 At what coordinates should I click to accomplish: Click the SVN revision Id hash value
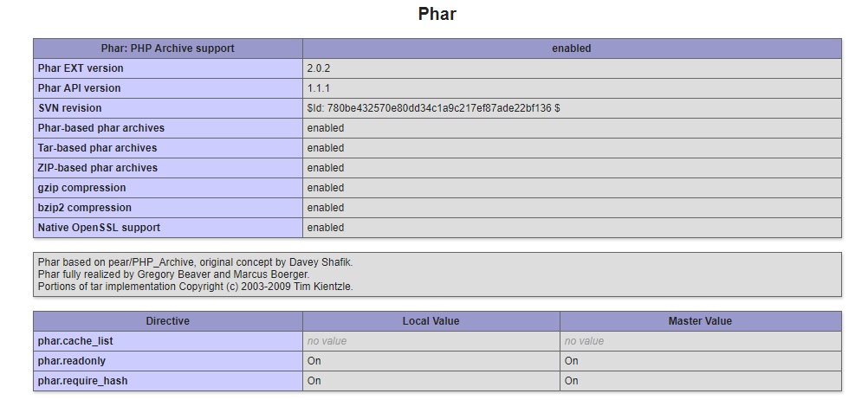pyautogui.click(x=433, y=108)
